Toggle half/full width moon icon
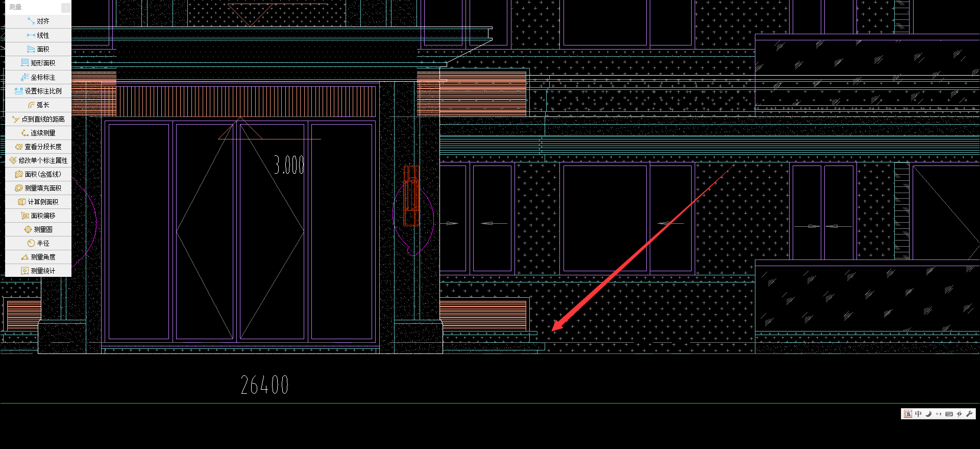Image resolution: width=980 pixels, height=449 pixels. tap(928, 414)
